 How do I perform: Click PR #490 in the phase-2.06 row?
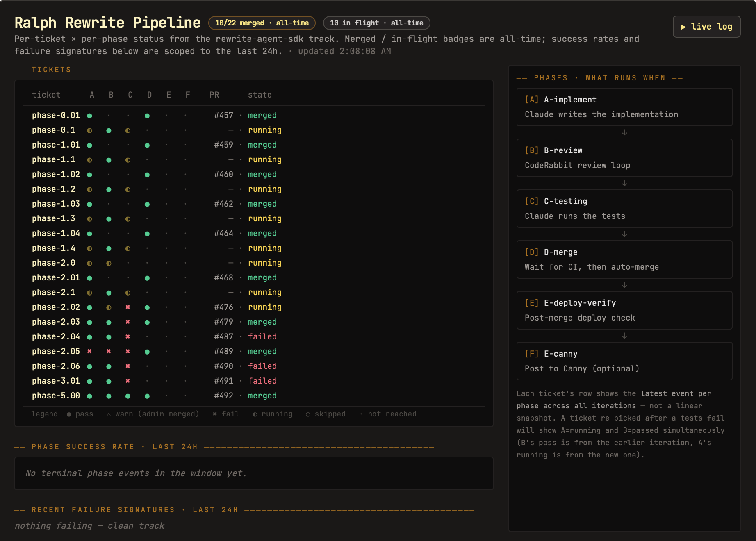[x=223, y=366]
